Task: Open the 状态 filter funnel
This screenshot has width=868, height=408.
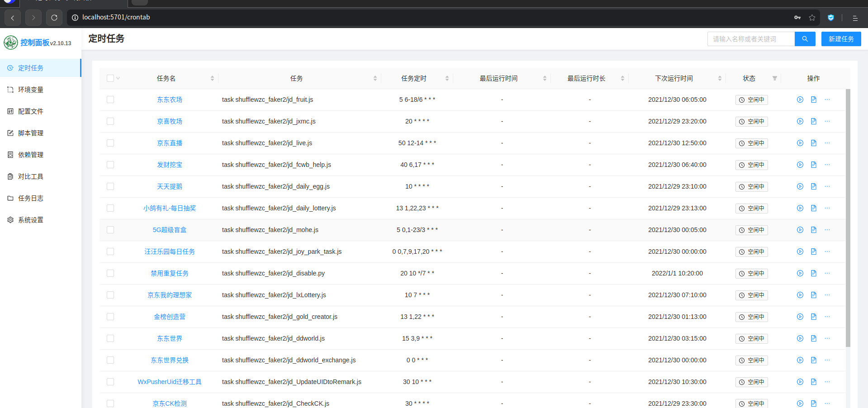Action: click(775, 78)
